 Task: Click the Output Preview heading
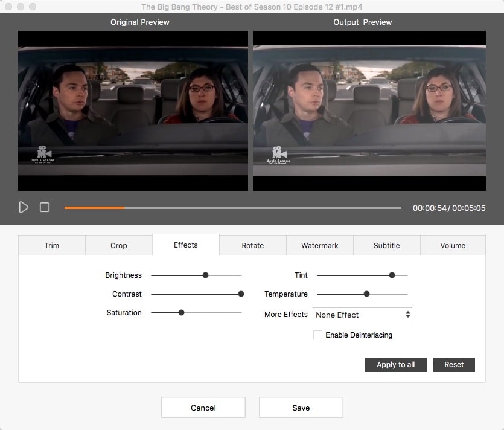(x=363, y=22)
